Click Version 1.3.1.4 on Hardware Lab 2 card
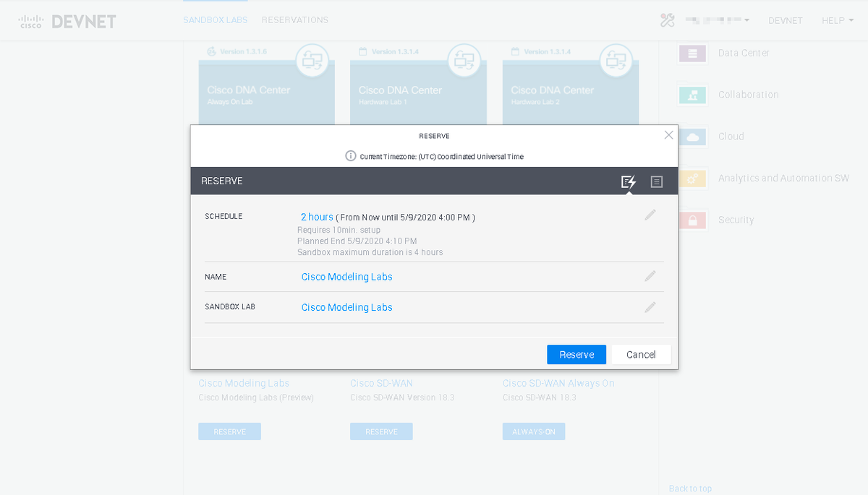Screen dimensions: 868x495 point(547,52)
